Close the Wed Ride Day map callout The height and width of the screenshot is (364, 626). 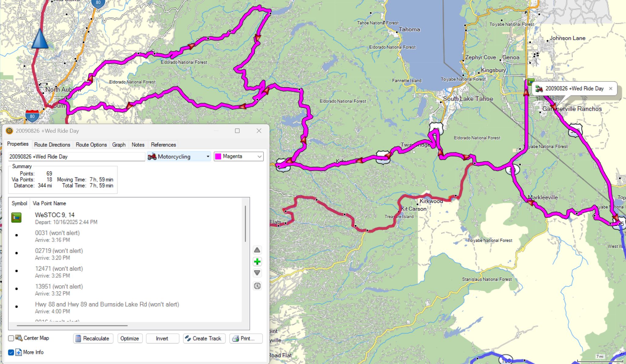click(x=610, y=88)
